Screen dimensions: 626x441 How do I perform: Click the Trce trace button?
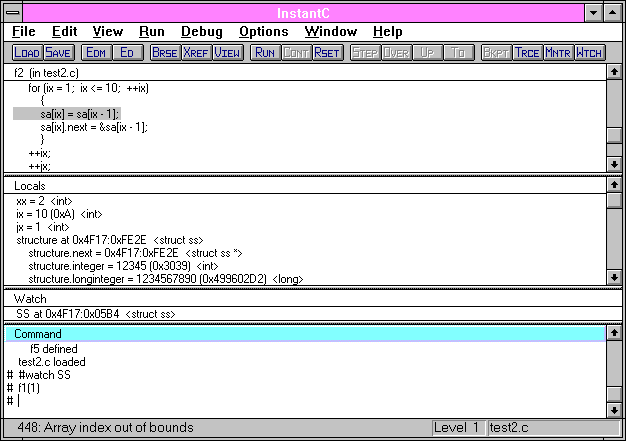click(x=527, y=52)
